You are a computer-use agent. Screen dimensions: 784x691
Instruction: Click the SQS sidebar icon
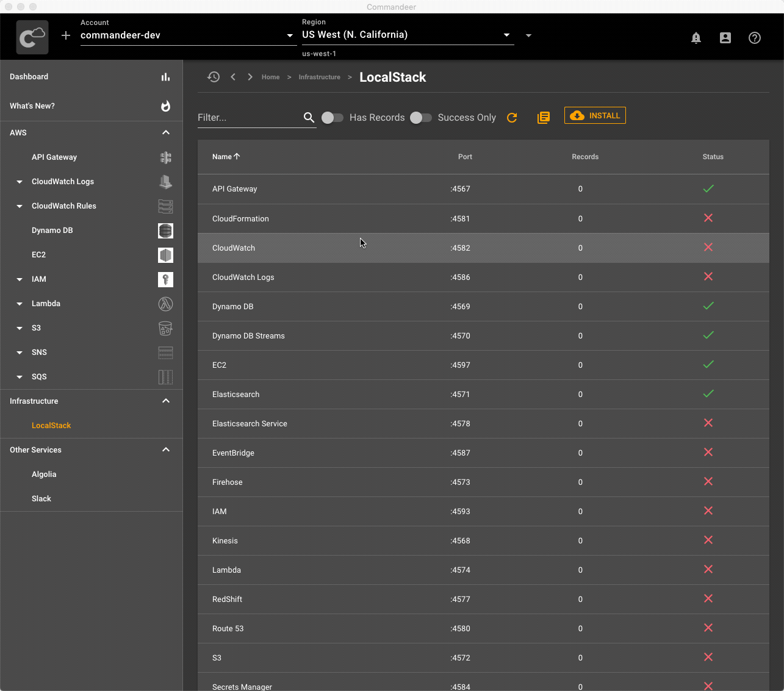pyautogui.click(x=165, y=377)
